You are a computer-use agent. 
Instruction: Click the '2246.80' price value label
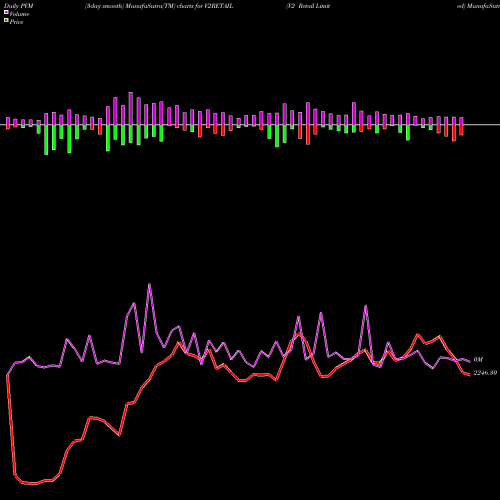click(x=485, y=373)
